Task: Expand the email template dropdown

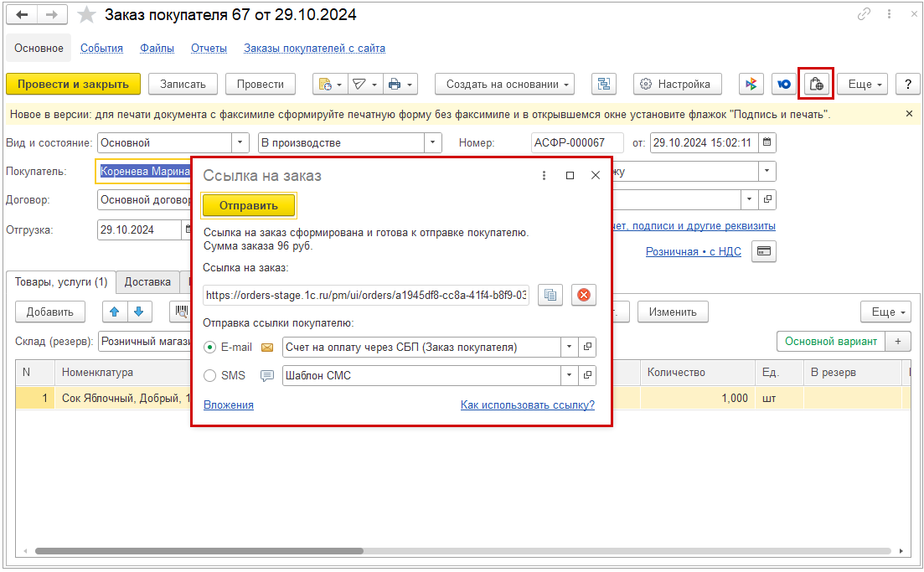Action: pos(569,347)
